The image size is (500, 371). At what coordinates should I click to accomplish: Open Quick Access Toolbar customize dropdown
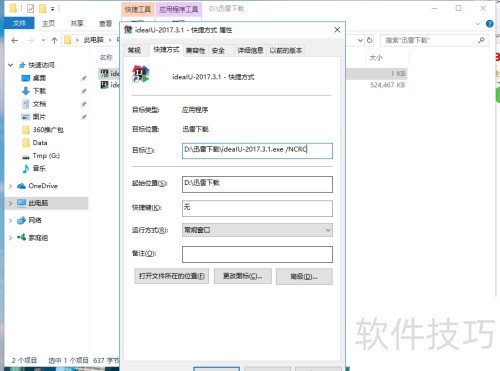click(x=53, y=9)
